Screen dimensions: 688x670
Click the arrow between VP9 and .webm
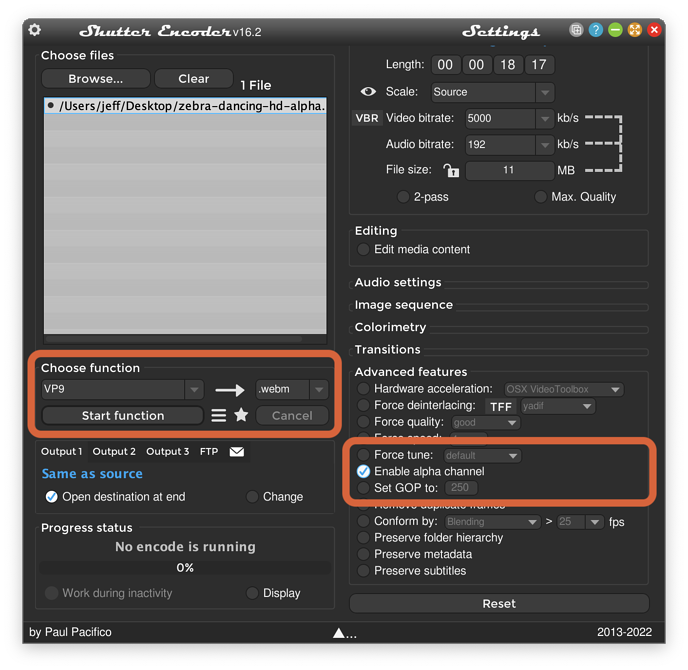(x=229, y=390)
